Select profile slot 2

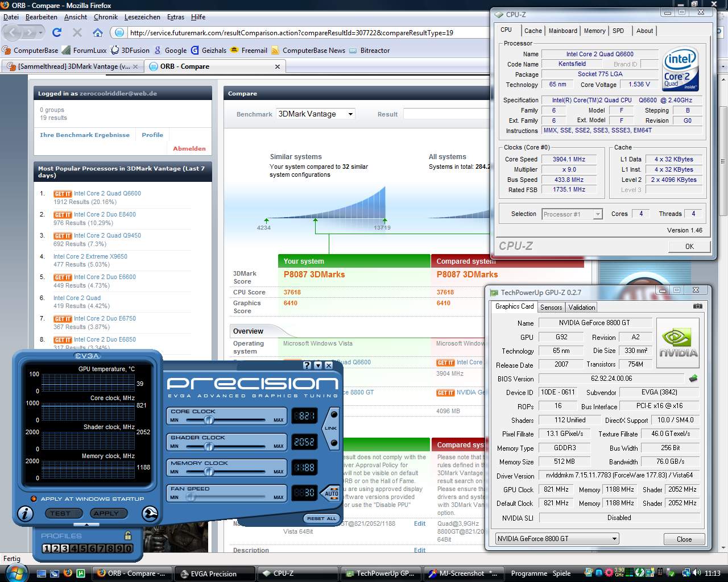(56, 548)
